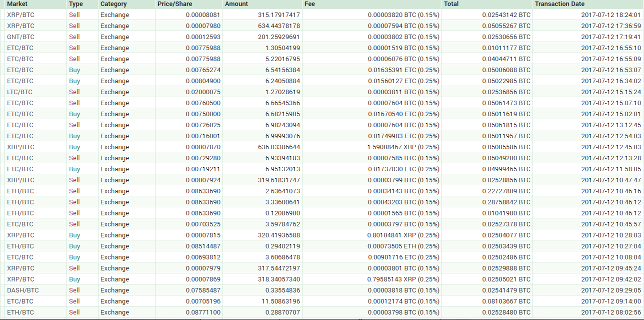This screenshot has height=320, width=644.
Task: Click the amount 201.25929691
Action: click(x=279, y=37)
